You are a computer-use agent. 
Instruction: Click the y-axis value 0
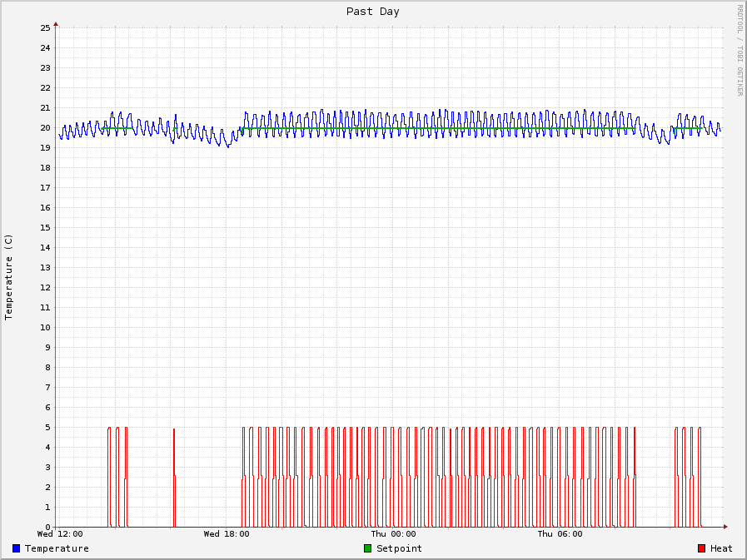click(47, 528)
